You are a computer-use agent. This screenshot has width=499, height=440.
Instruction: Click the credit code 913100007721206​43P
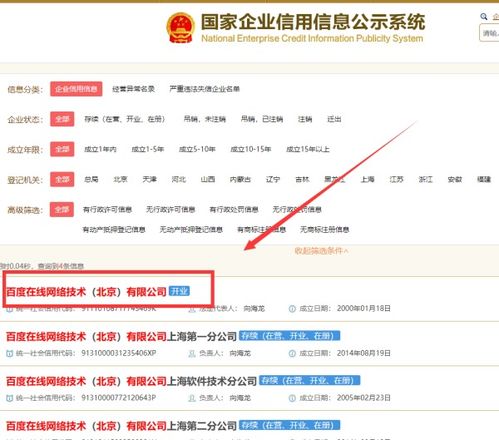[119, 398]
